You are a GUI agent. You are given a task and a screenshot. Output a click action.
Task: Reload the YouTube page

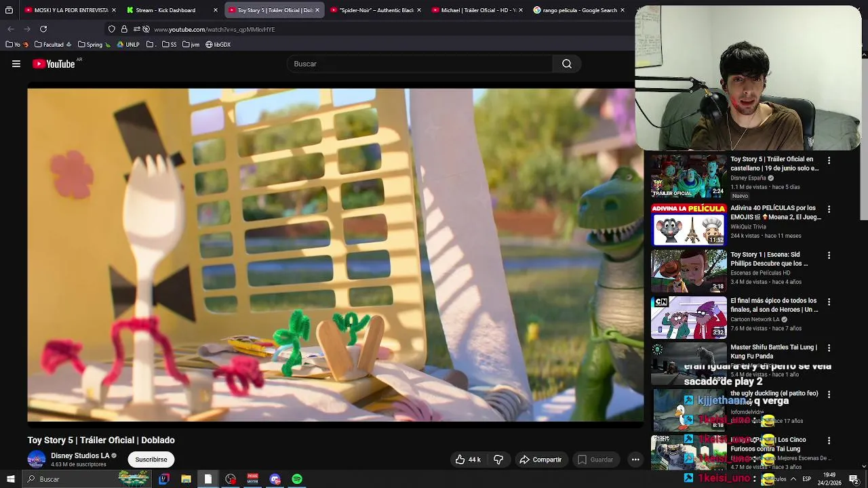click(x=43, y=29)
